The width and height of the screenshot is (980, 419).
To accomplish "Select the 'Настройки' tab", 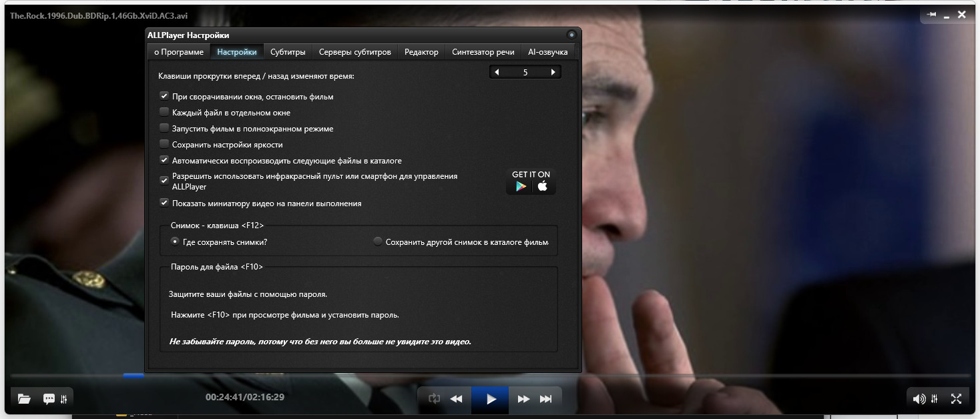I will 237,52.
